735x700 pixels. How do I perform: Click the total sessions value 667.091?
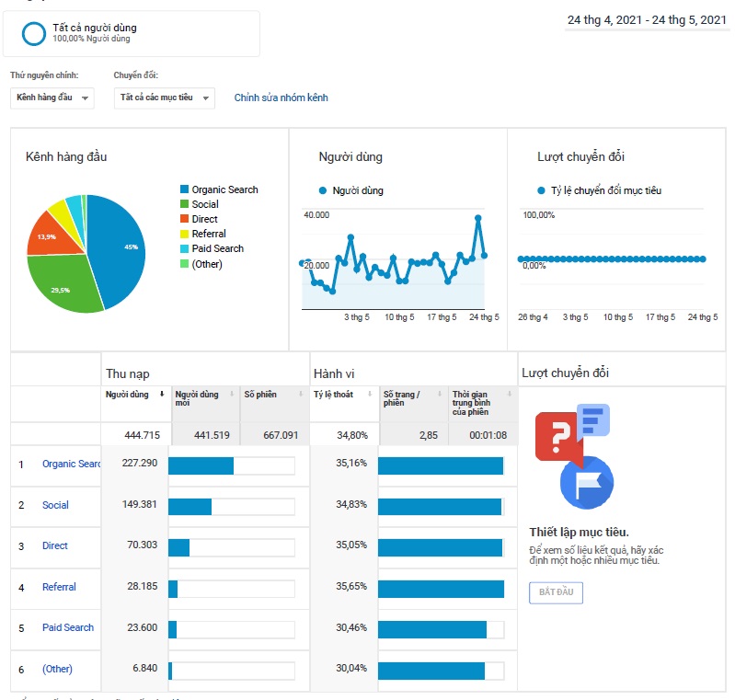tap(281, 435)
